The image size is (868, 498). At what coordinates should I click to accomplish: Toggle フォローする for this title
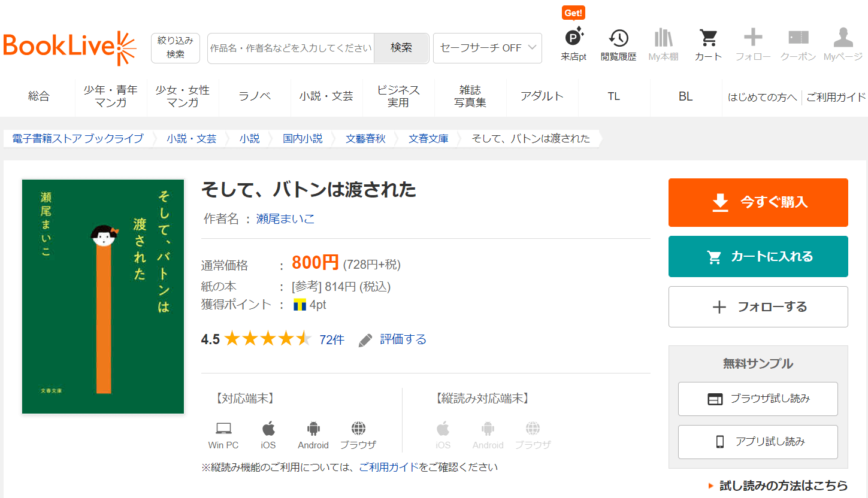pos(758,307)
